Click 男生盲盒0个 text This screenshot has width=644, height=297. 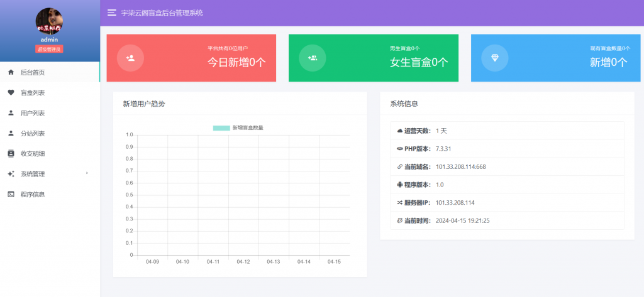404,48
